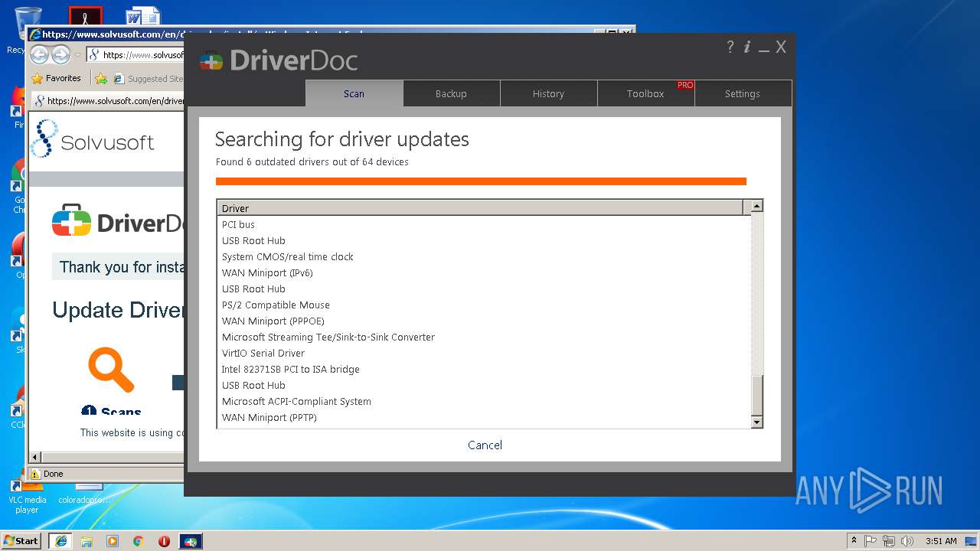Screen dimensions: 980x551
Task: Click the DriverDoc taskbar button
Action: [191, 541]
